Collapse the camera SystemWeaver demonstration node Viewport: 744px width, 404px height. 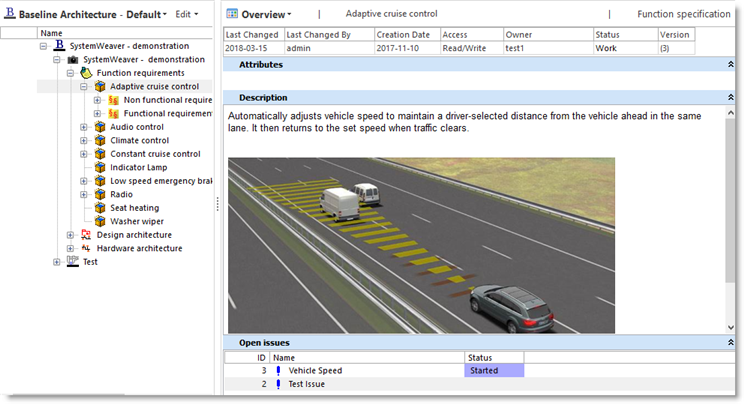coord(56,60)
